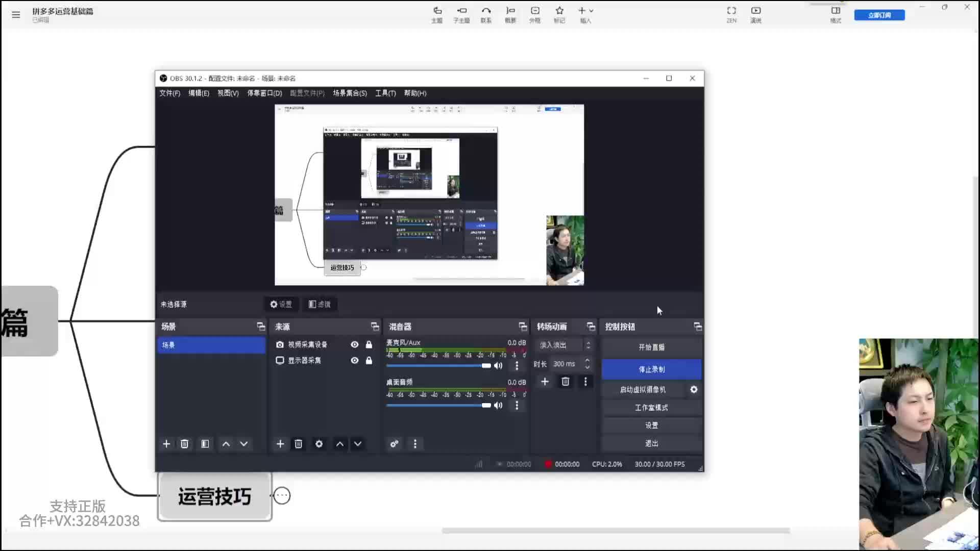Open advanced audio properties gears icon
The width and height of the screenshot is (980, 551).
coord(395,444)
